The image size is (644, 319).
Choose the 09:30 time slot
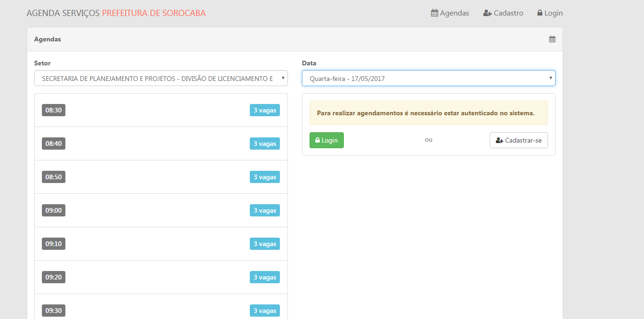point(54,311)
